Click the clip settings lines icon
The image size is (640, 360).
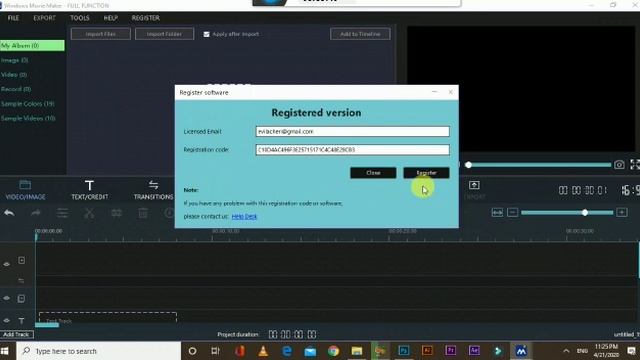(62, 213)
